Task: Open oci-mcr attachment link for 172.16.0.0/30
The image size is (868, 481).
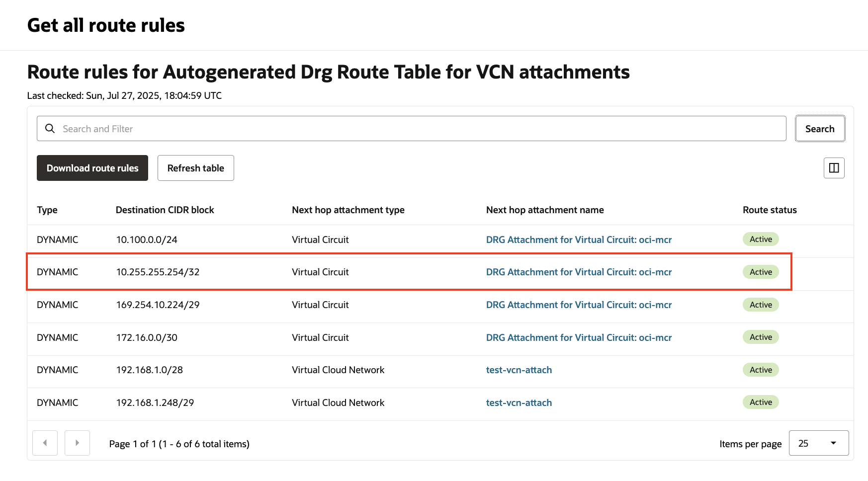Action: (x=579, y=337)
